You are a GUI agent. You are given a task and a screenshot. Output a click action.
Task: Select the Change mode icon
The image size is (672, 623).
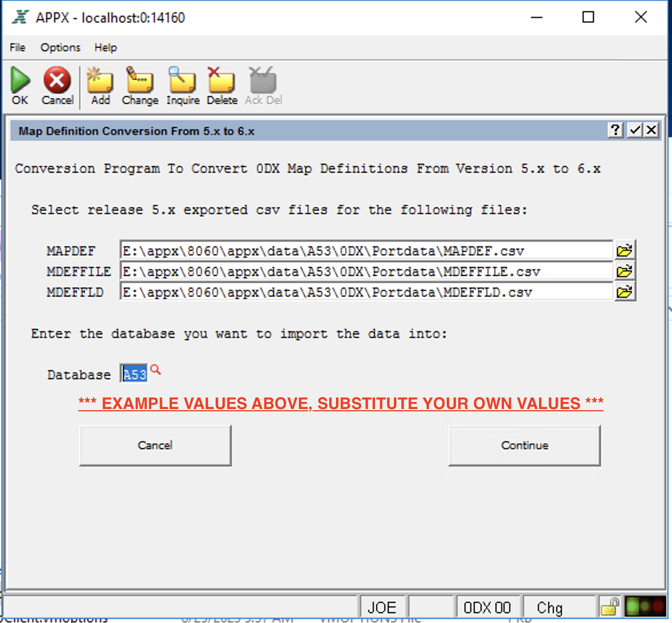click(x=139, y=80)
